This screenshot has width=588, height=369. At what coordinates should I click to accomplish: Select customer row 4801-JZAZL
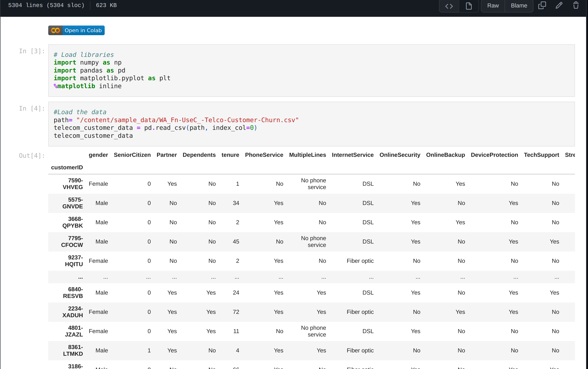pyautogui.click(x=311, y=331)
